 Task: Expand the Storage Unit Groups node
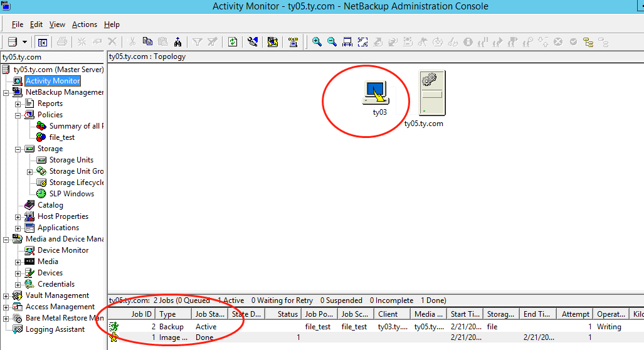point(29,172)
